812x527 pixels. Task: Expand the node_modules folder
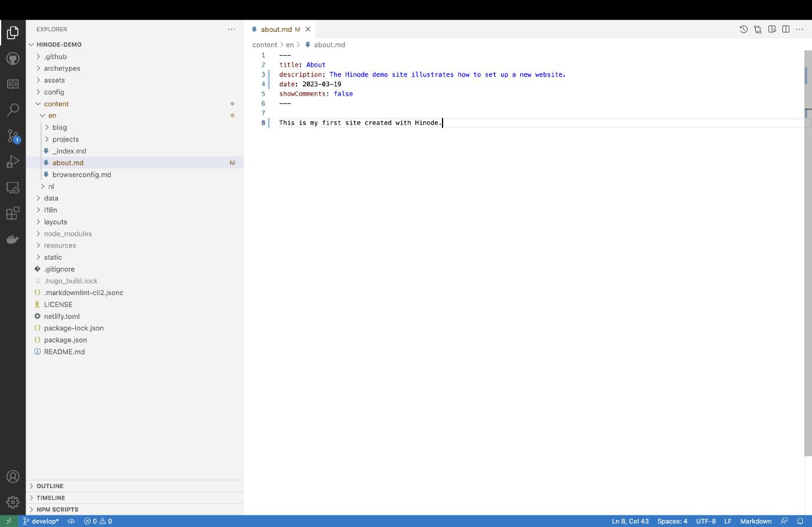tap(135, 234)
